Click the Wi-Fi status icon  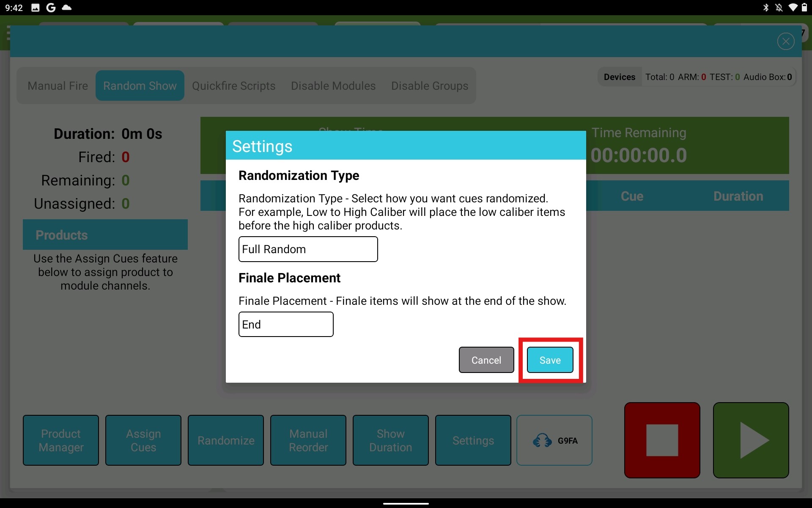[793, 7]
